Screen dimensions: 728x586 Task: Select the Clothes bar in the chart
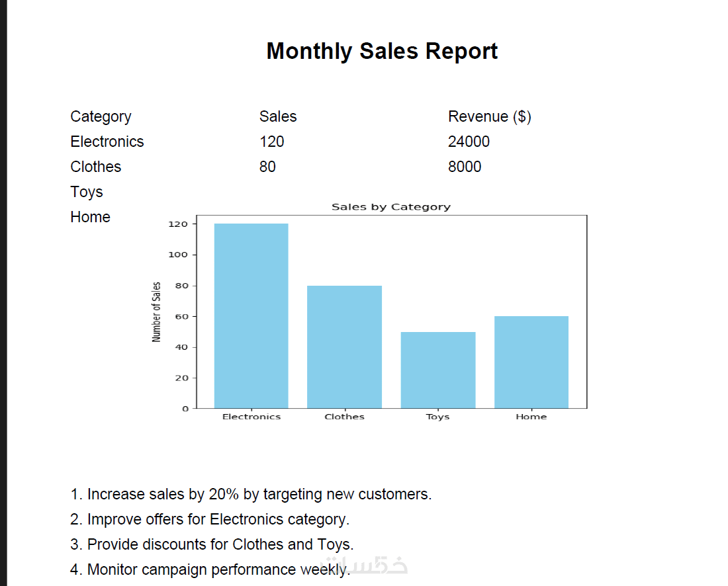click(344, 347)
